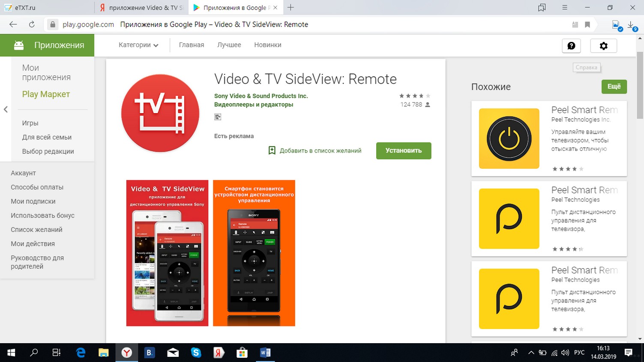The height and width of the screenshot is (362, 644).
Task: Open Руководство для родителей in the sidebar
Action: pyautogui.click(x=37, y=262)
